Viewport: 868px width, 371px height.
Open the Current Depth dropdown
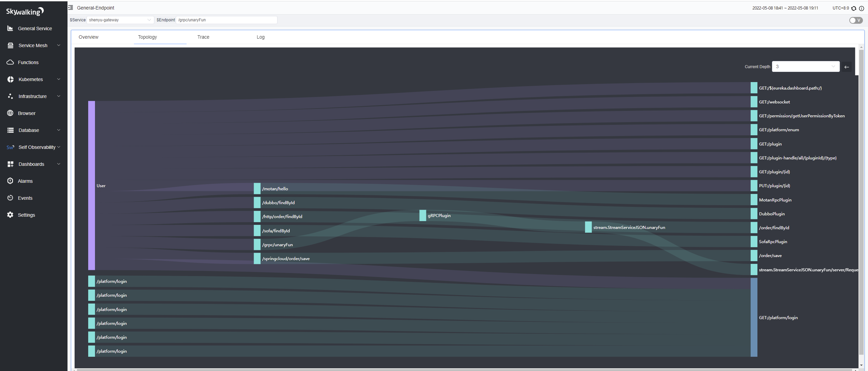806,67
